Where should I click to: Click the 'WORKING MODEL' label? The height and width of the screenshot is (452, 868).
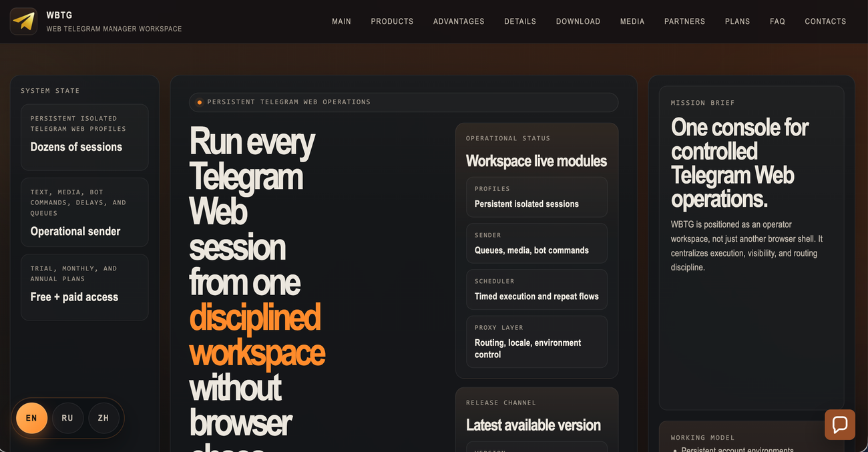tap(703, 438)
